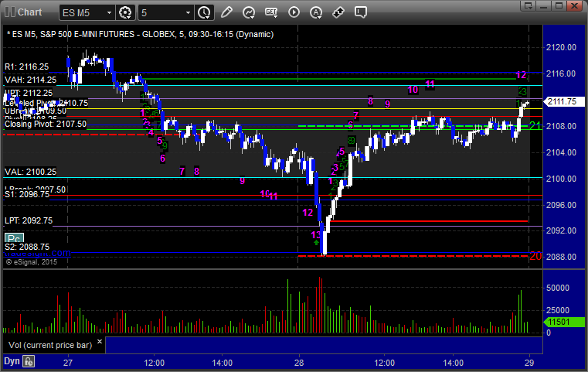Click the Dyn scaling button
Image resolution: width=588 pixels, height=372 pixels.
point(11,361)
